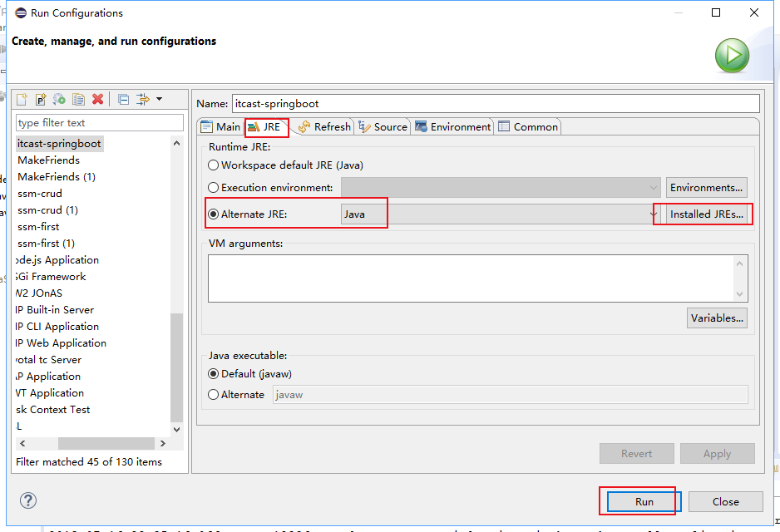Click the Close button
Image resolution: width=780 pixels, height=532 pixels.
725,502
